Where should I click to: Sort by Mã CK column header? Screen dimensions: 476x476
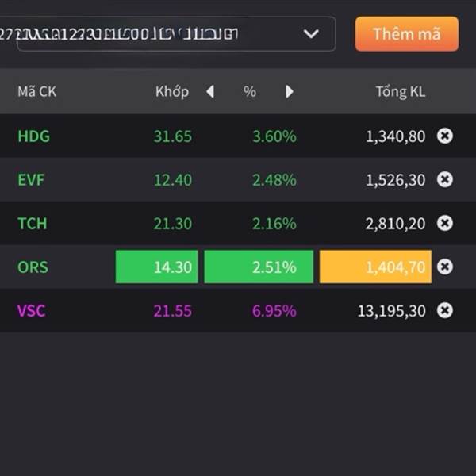[x=36, y=91]
